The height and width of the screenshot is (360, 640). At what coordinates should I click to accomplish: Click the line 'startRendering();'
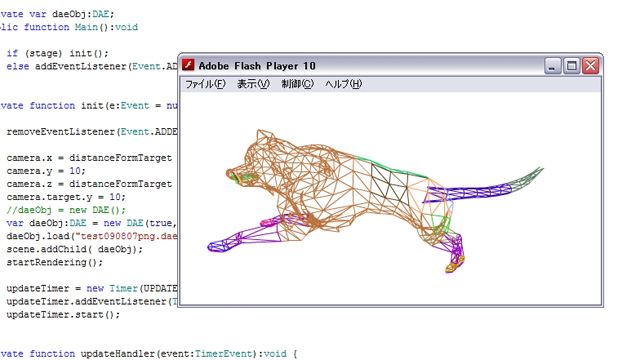pos(55,262)
